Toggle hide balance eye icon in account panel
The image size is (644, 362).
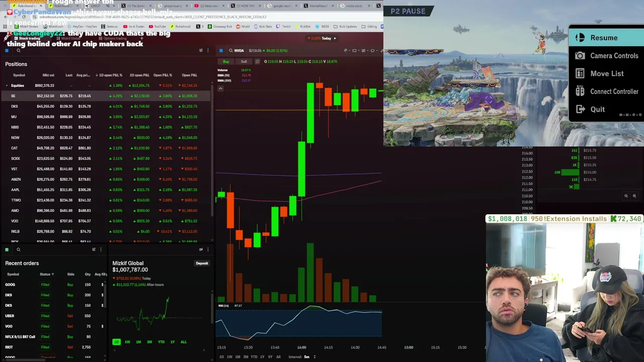(201, 249)
